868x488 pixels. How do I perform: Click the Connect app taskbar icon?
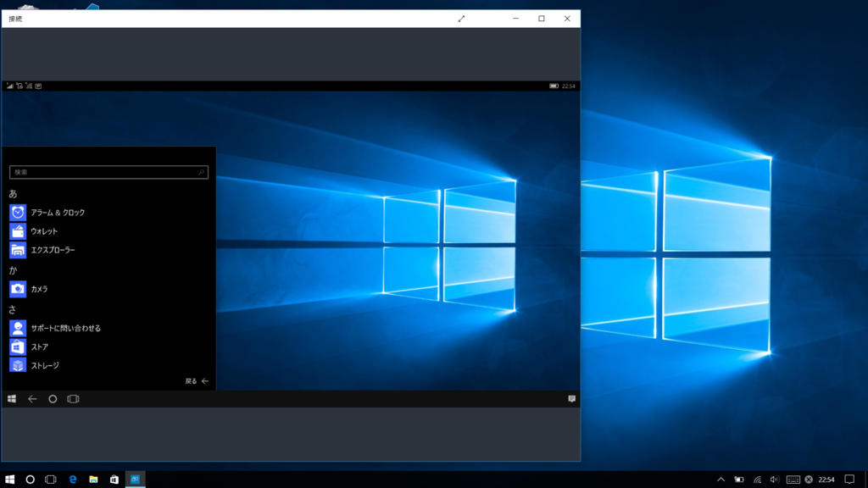pos(135,480)
